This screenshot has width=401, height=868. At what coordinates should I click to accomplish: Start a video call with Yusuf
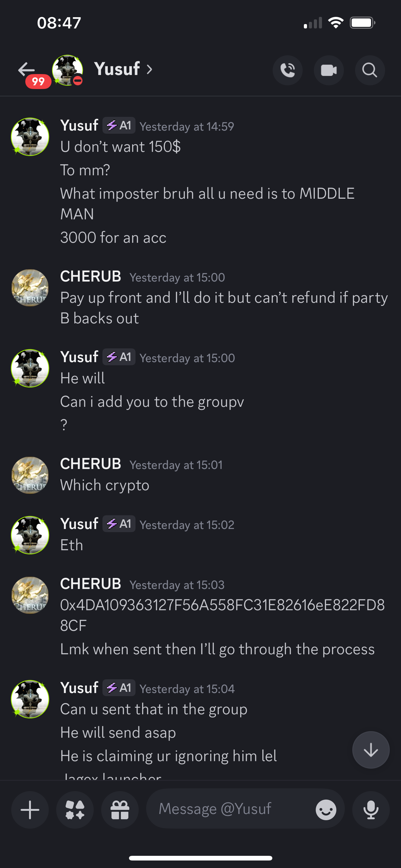pos(329,70)
